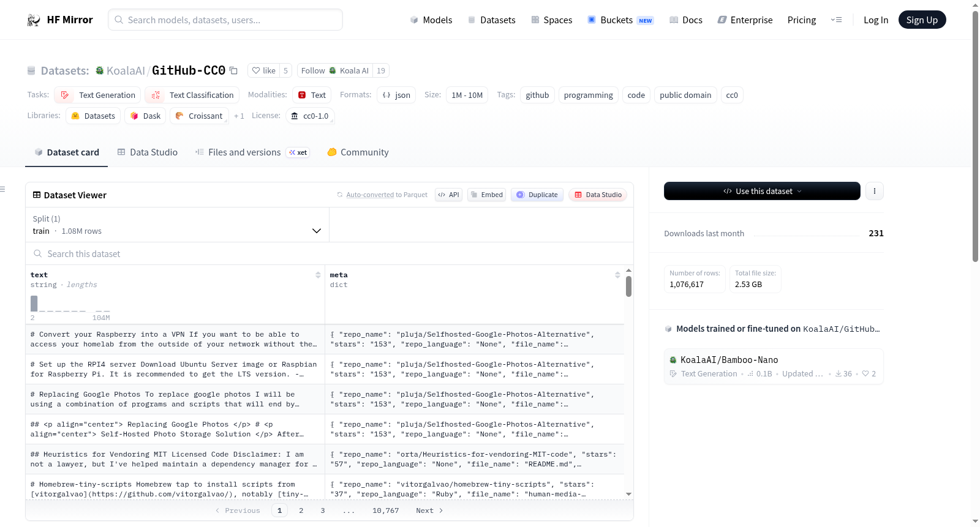Open the navigation overflow menu icon
980x527 pixels.
(836, 20)
